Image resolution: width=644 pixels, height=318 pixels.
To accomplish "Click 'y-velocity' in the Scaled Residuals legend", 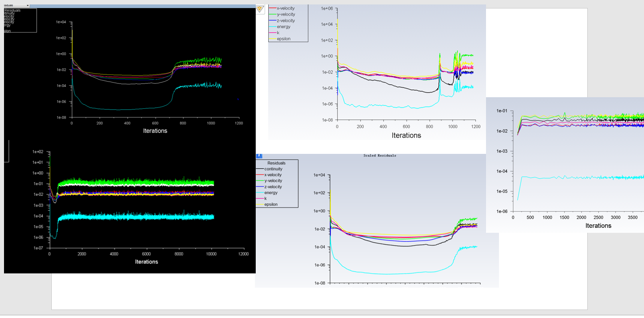I will tap(273, 181).
